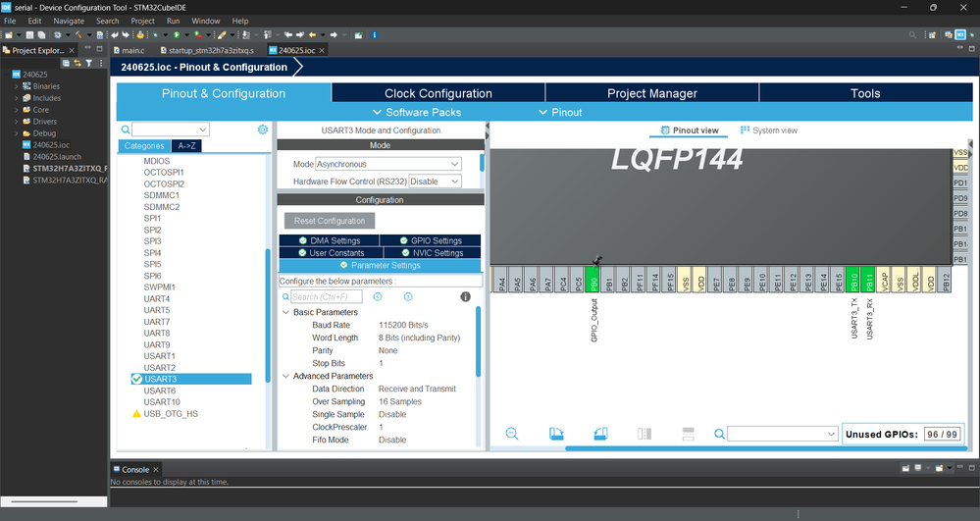Image resolution: width=980 pixels, height=521 pixels.
Task: Click previous search result arrow in parameters
Action: click(377, 296)
